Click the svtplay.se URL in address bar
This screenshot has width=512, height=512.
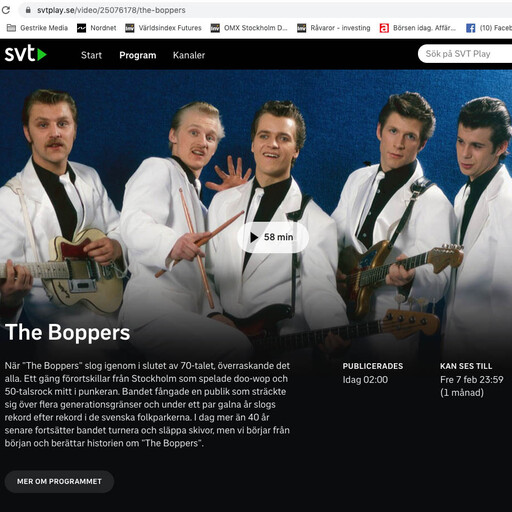(x=111, y=10)
